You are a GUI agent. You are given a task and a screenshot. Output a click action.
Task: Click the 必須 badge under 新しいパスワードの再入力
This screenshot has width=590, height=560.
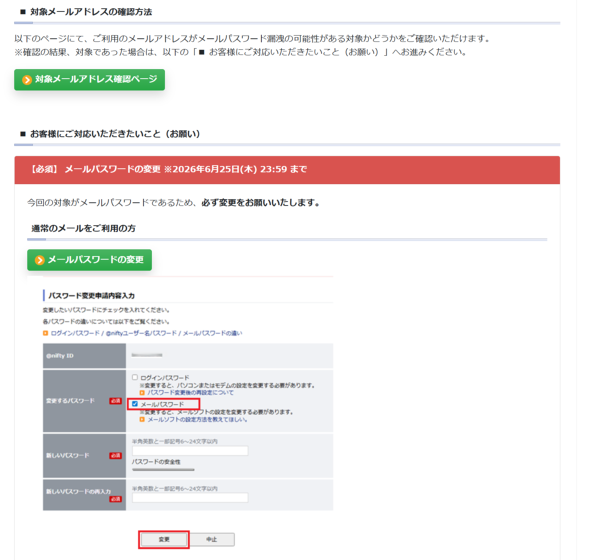point(116,499)
